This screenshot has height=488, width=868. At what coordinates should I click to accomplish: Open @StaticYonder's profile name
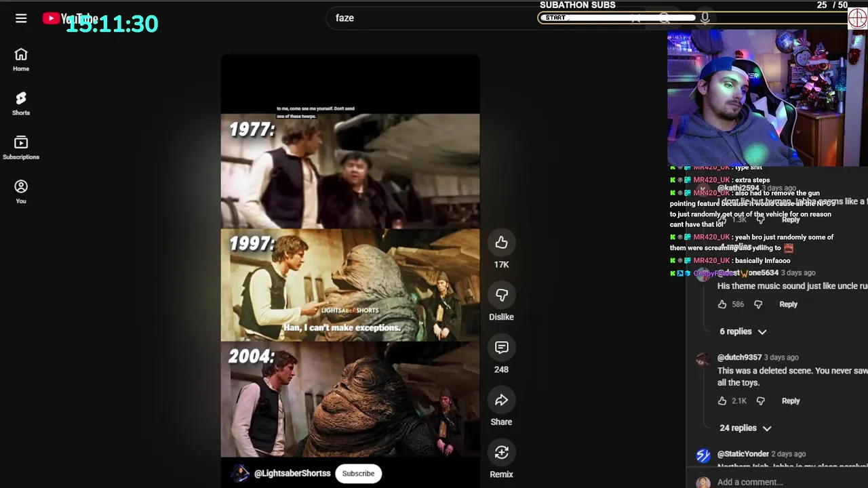tap(743, 453)
